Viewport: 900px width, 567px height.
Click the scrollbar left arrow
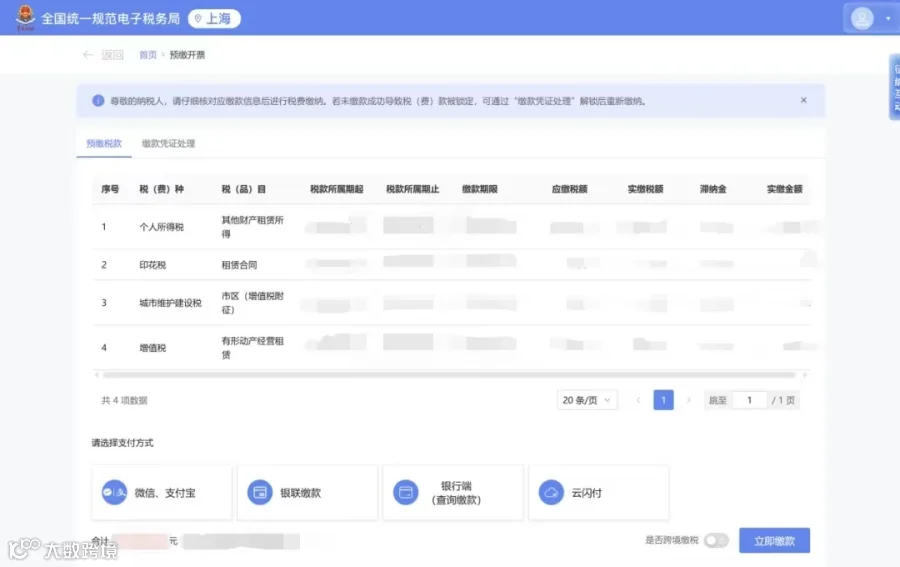point(96,375)
